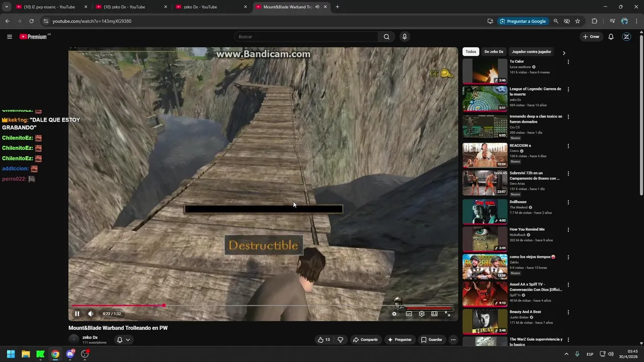Open Discord from the taskbar
This screenshot has height=362, width=644.
[x=70, y=354]
